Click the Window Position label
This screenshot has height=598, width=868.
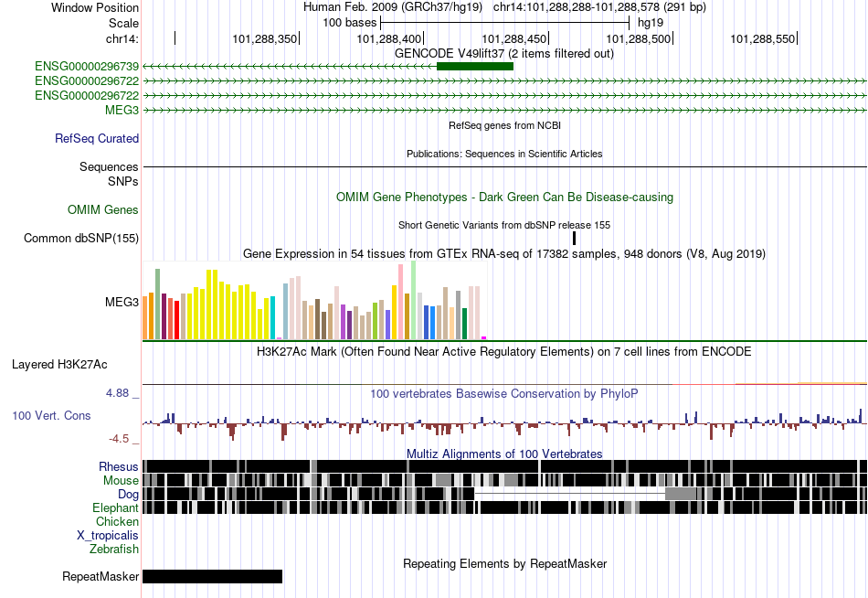coord(95,7)
